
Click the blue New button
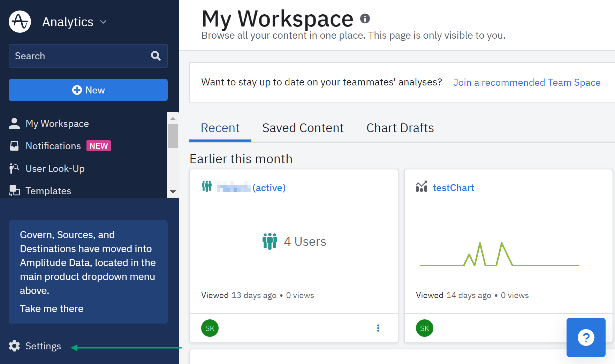point(88,90)
